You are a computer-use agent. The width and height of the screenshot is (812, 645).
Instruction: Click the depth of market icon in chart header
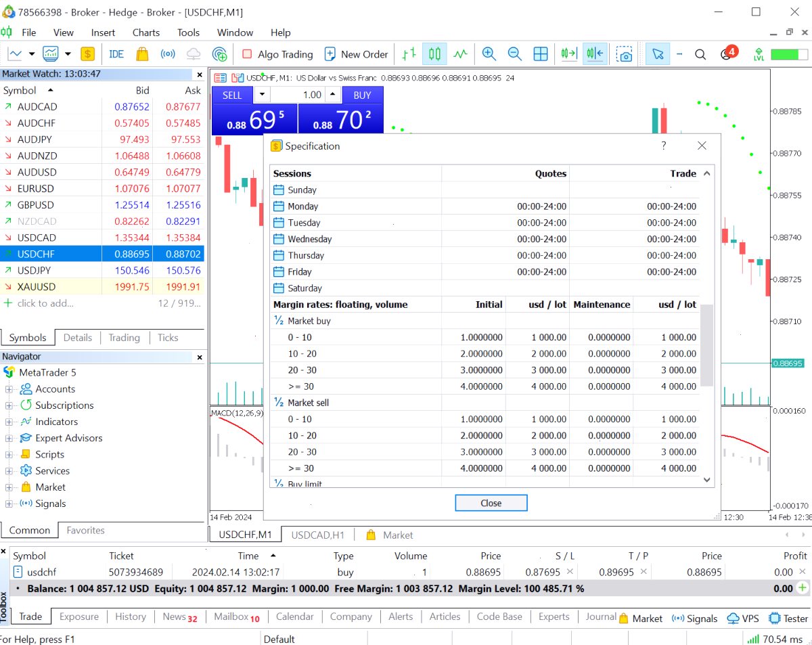tap(221, 78)
